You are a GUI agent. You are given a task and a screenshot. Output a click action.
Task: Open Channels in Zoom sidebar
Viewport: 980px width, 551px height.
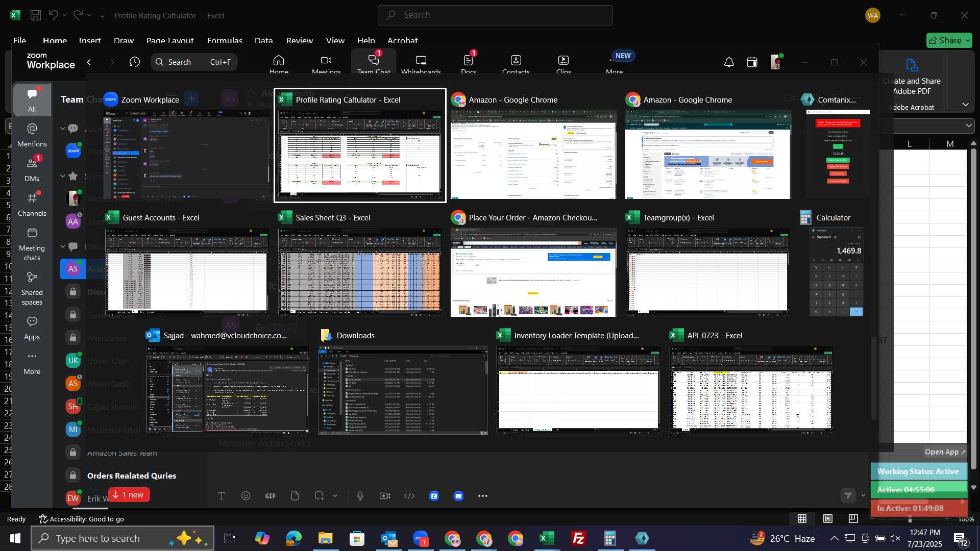(x=32, y=204)
